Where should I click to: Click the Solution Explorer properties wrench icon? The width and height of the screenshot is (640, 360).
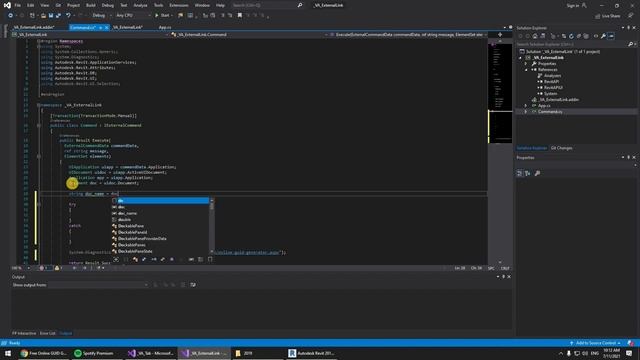(x=603, y=36)
